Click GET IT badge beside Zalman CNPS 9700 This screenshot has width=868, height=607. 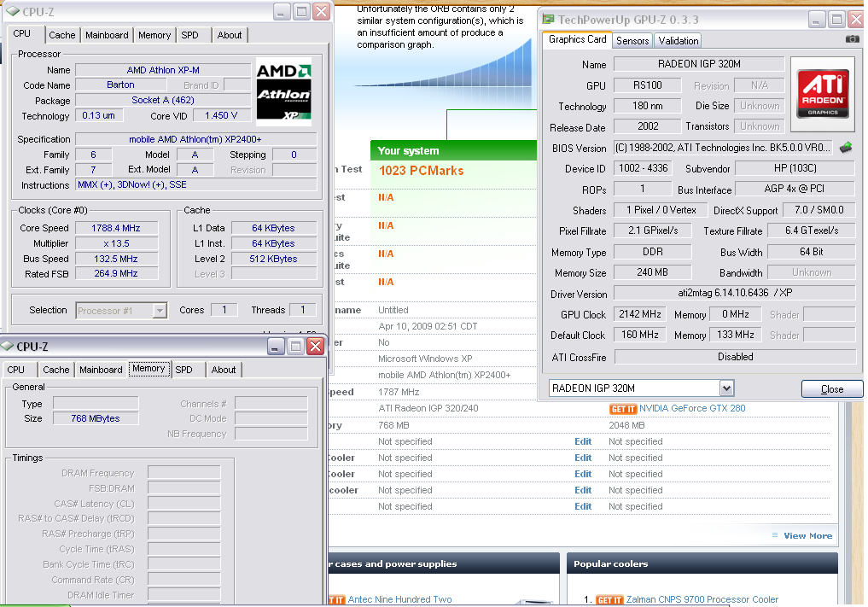coord(609,600)
